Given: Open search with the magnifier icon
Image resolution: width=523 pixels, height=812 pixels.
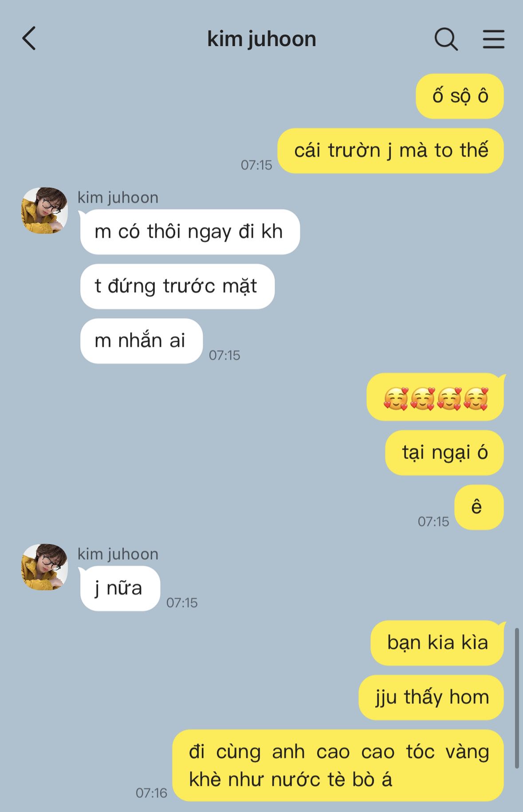Looking at the screenshot, I should [x=446, y=39].
